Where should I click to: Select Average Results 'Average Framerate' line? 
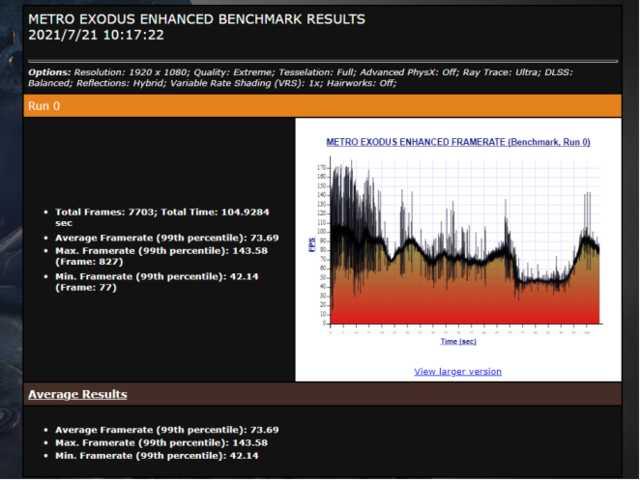pyautogui.click(x=167, y=430)
